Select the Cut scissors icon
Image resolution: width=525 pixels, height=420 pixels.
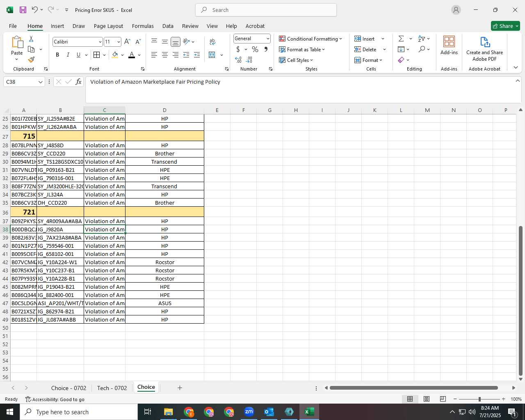(x=31, y=39)
